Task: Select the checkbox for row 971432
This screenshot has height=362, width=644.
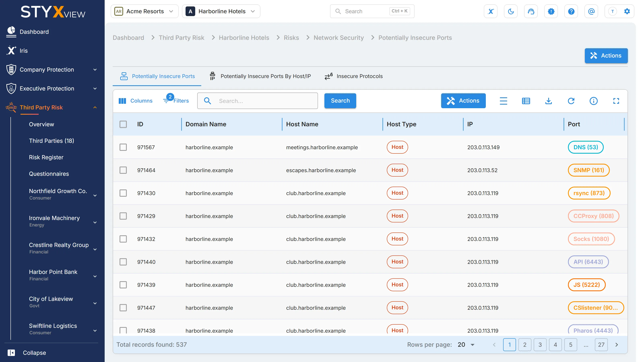Action: click(x=123, y=239)
